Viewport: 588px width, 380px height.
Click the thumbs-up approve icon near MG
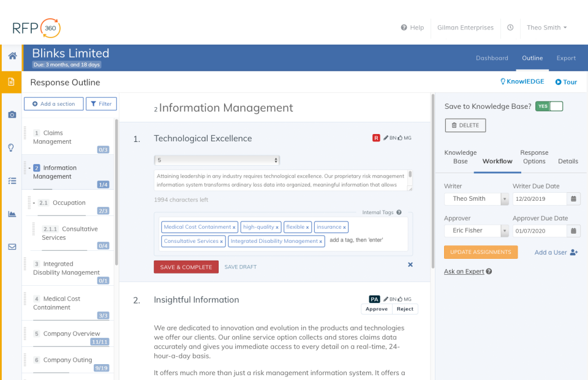click(401, 138)
